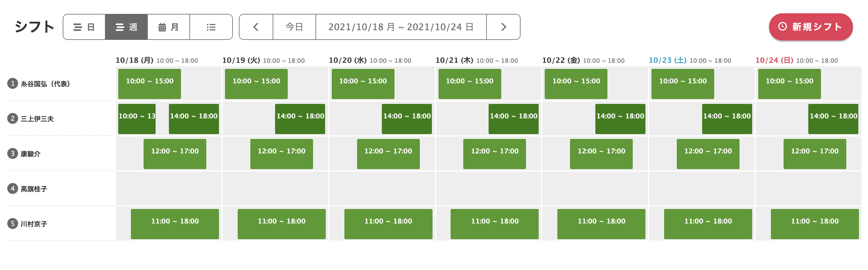Screen dimensions: 868x270
Task: Select 康駿介's 12:00 ~ 17:00 shift on 10/22
Action: pos(601,154)
